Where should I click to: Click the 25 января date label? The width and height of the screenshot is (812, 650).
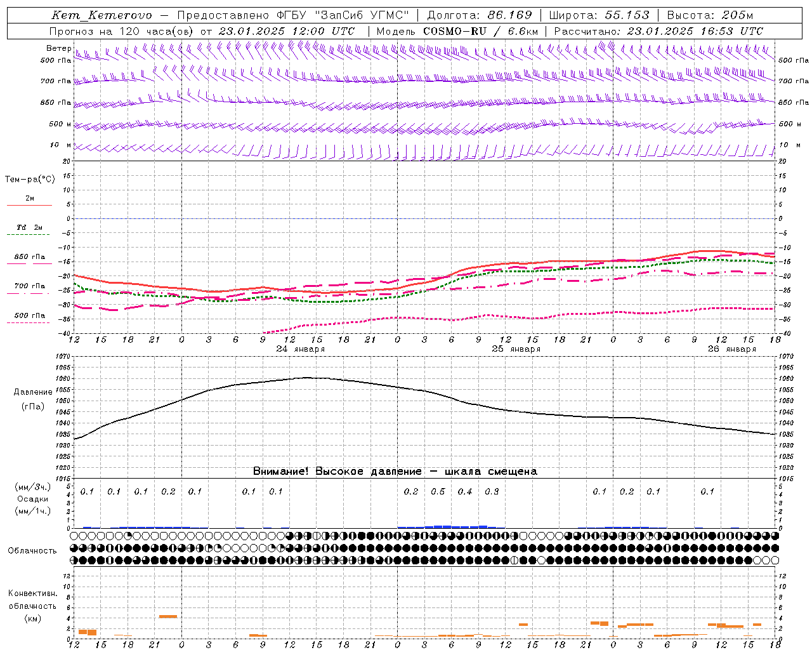coord(516,349)
